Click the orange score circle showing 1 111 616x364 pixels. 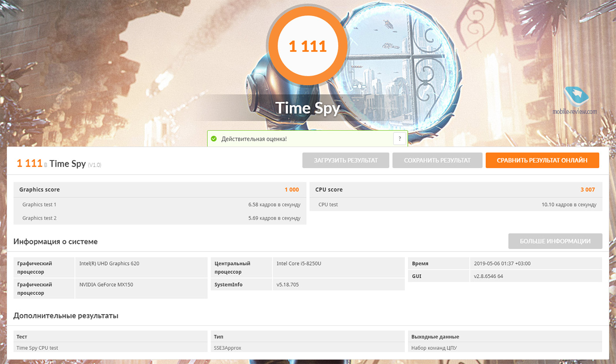coord(308,46)
